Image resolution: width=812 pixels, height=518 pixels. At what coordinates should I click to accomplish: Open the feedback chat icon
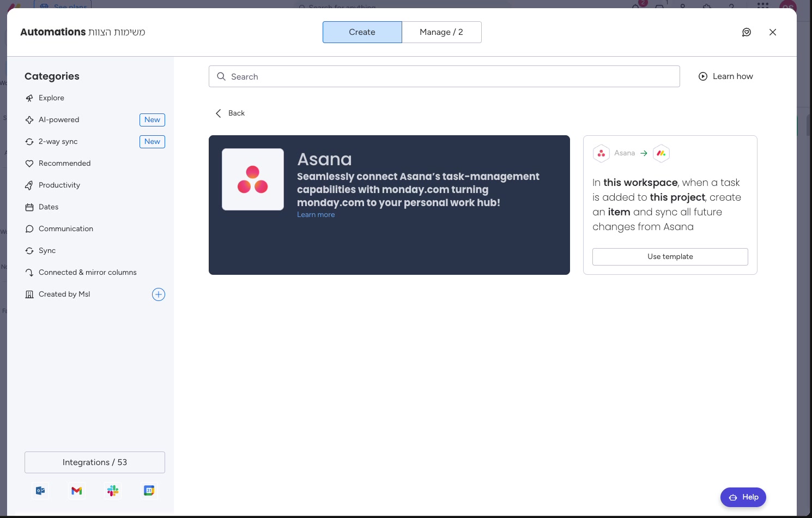[747, 32]
